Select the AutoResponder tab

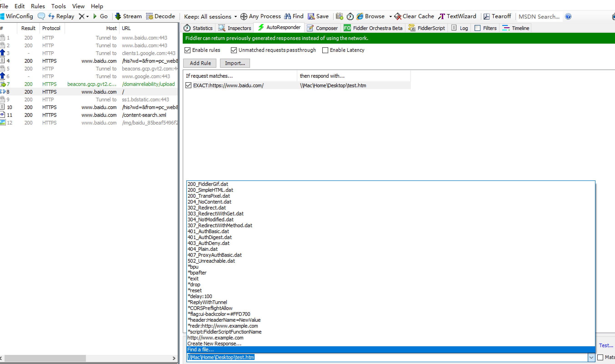279,27
